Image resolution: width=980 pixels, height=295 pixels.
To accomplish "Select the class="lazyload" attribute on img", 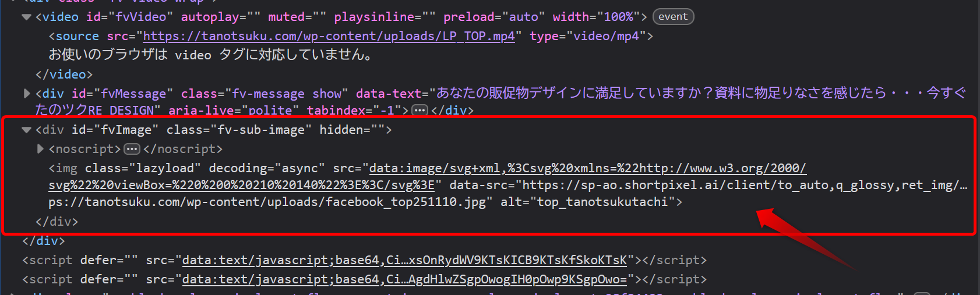I will (x=143, y=168).
